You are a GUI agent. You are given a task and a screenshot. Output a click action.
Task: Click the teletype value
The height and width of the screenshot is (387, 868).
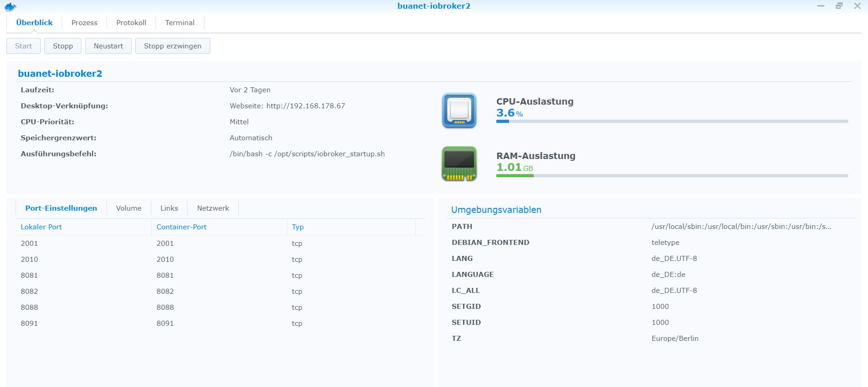click(665, 242)
